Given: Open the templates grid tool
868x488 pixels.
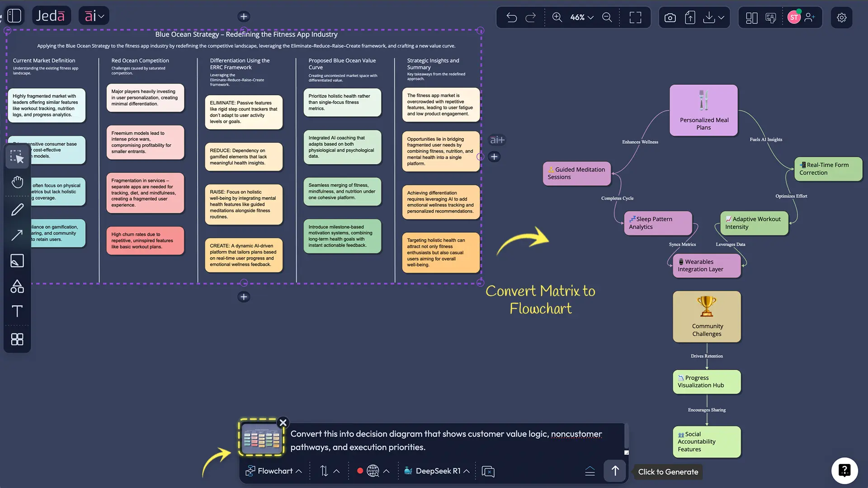Looking at the screenshot, I should 17,339.
